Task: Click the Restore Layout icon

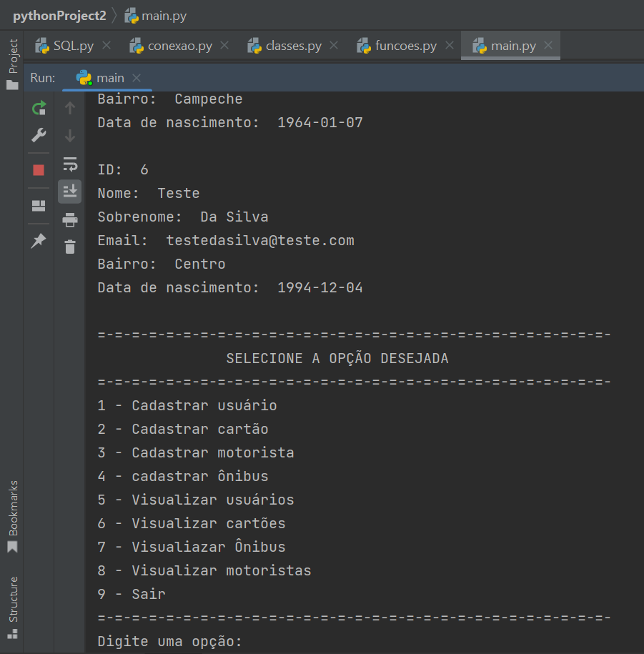Action: click(39, 206)
